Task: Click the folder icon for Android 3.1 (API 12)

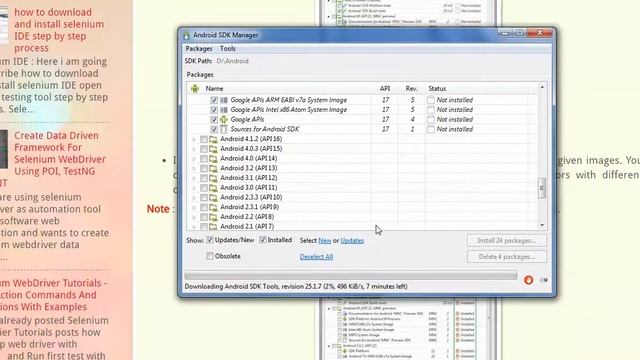Action: pyautogui.click(x=213, y=178)
